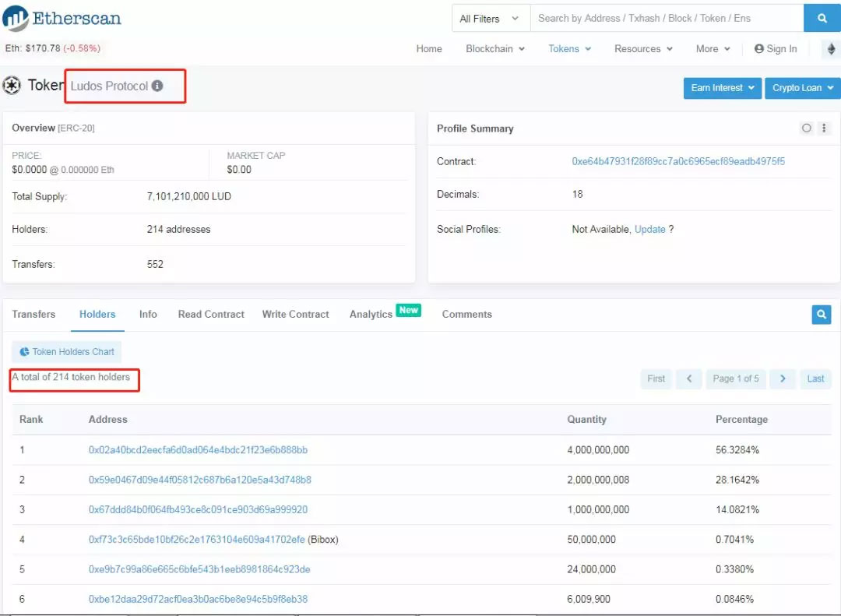Open the Read Contract tab
Image resolution: width=841 pixels, height=616 pixels.
[211, 315]
